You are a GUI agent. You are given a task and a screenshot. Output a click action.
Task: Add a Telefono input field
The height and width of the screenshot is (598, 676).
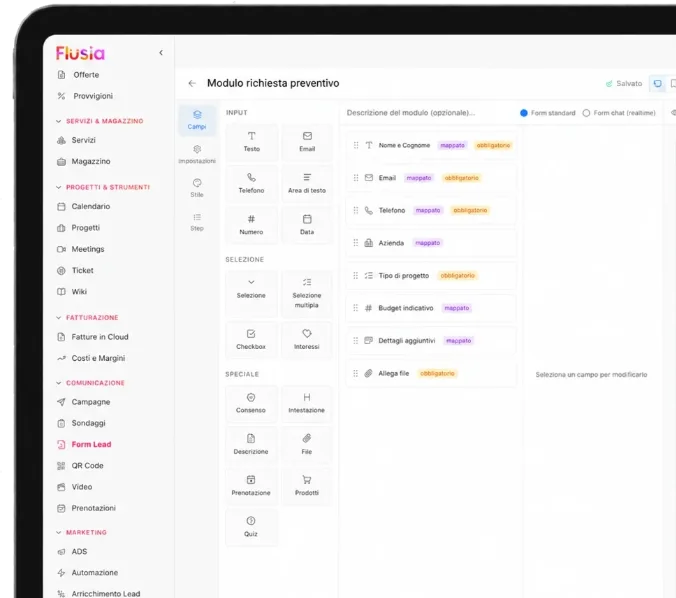tap(251, 183)
